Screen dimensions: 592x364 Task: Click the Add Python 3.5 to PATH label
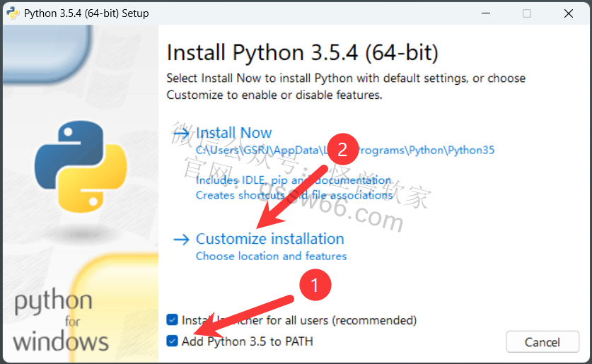tap(248, 341)
